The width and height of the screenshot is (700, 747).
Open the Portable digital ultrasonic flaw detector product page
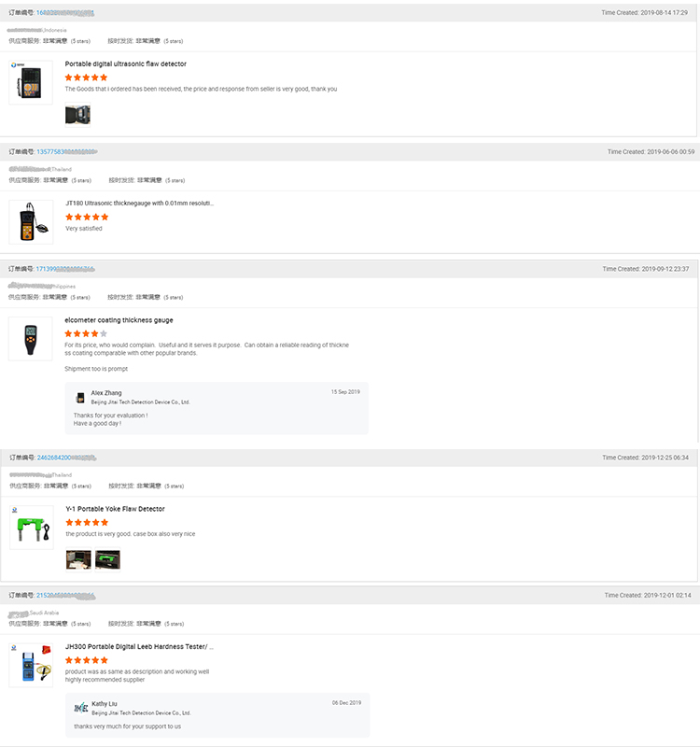(126, 63)
